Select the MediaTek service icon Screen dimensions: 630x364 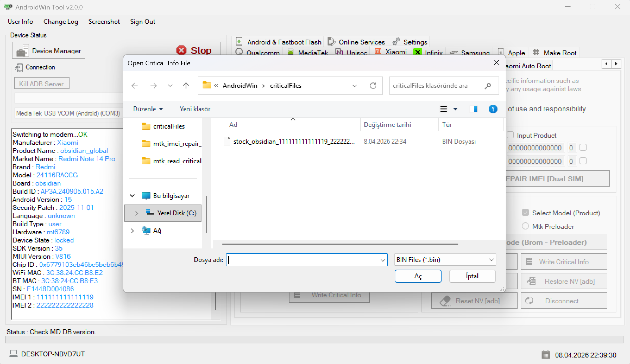(290, 52)
